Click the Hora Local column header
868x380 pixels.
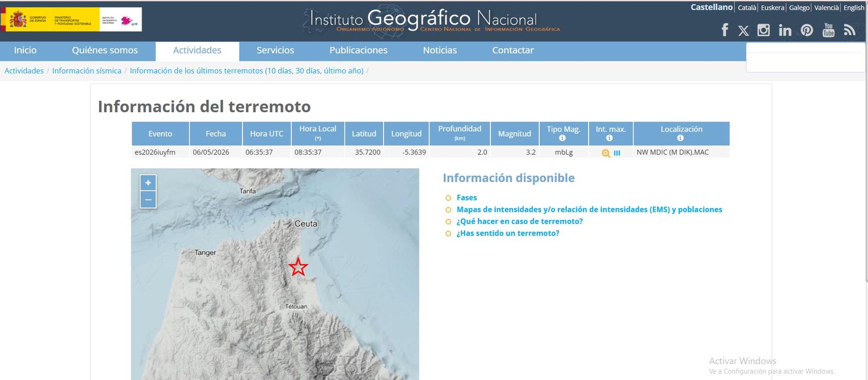tap(318, 134)
